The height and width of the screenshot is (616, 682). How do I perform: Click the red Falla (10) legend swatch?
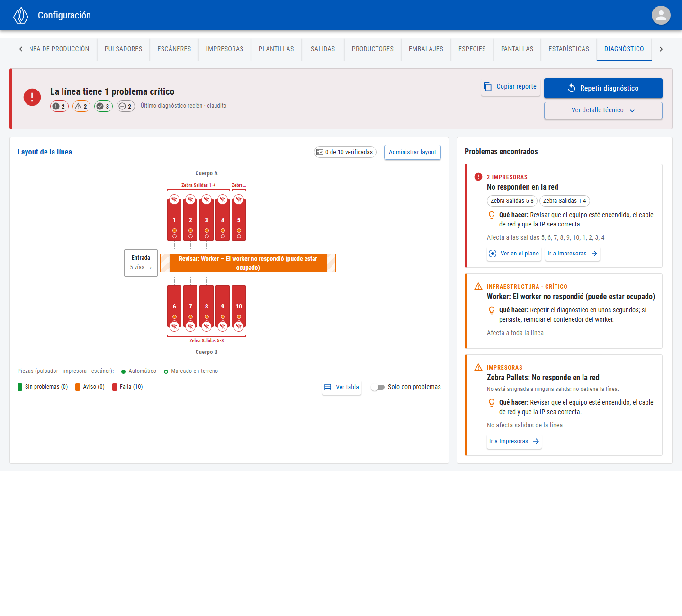click(x=115, y=387)
